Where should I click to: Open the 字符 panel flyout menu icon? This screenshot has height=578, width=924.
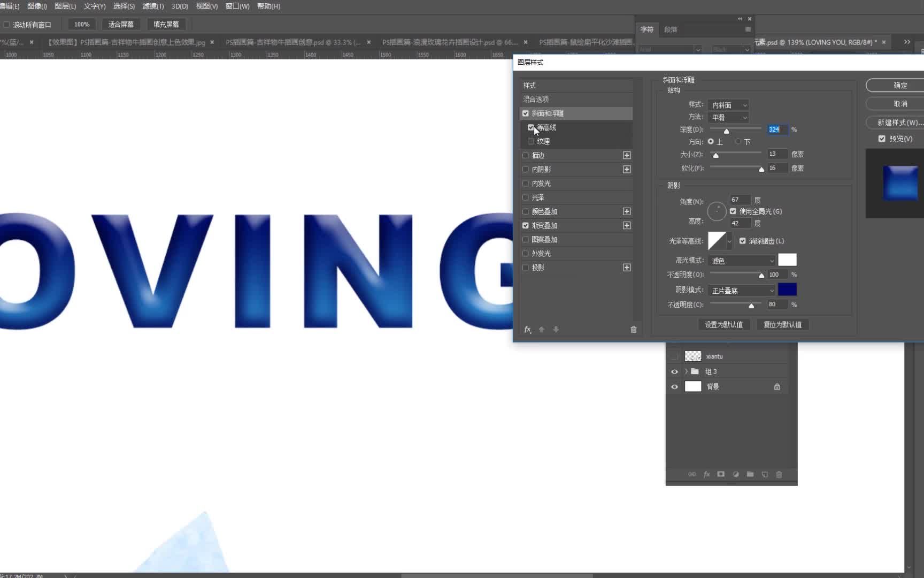point(748,29)
